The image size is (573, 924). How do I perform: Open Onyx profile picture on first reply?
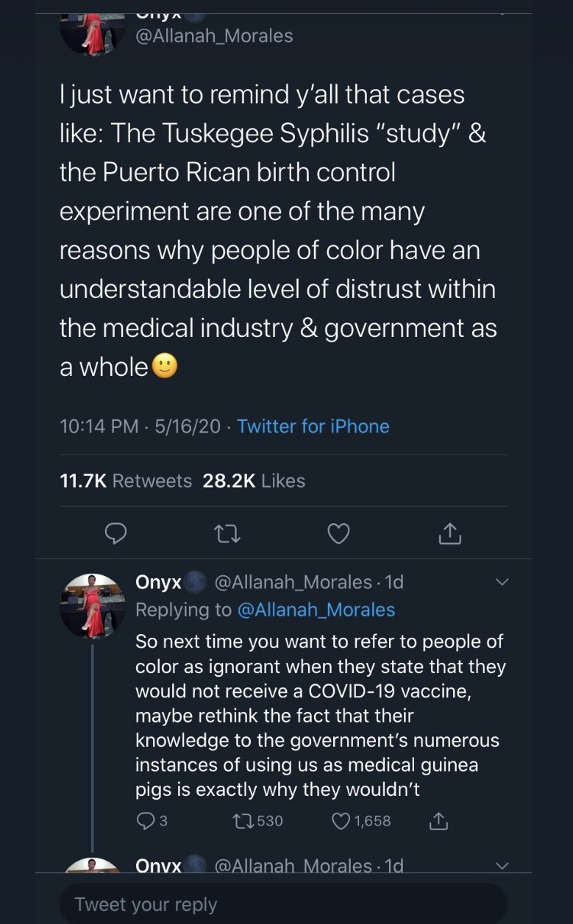point(92,605)
